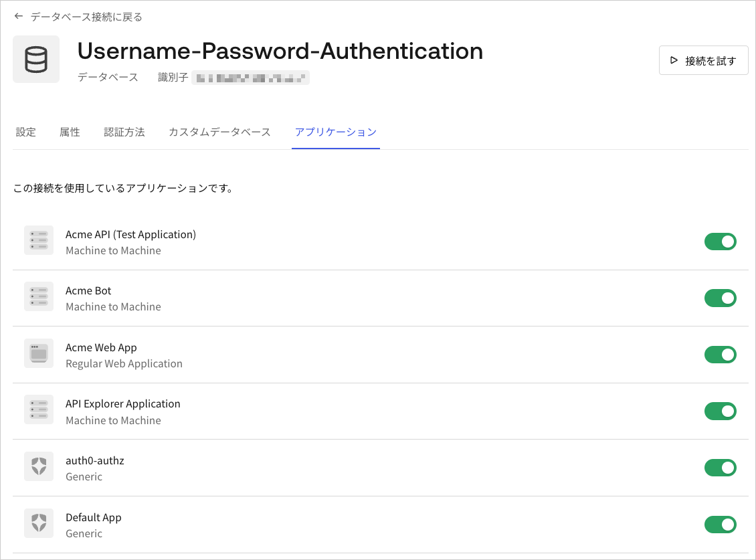Image resolution: width=756 pixels, height=560 pixels.
Task: Click the back arrow icon at top
Action: 19,17
